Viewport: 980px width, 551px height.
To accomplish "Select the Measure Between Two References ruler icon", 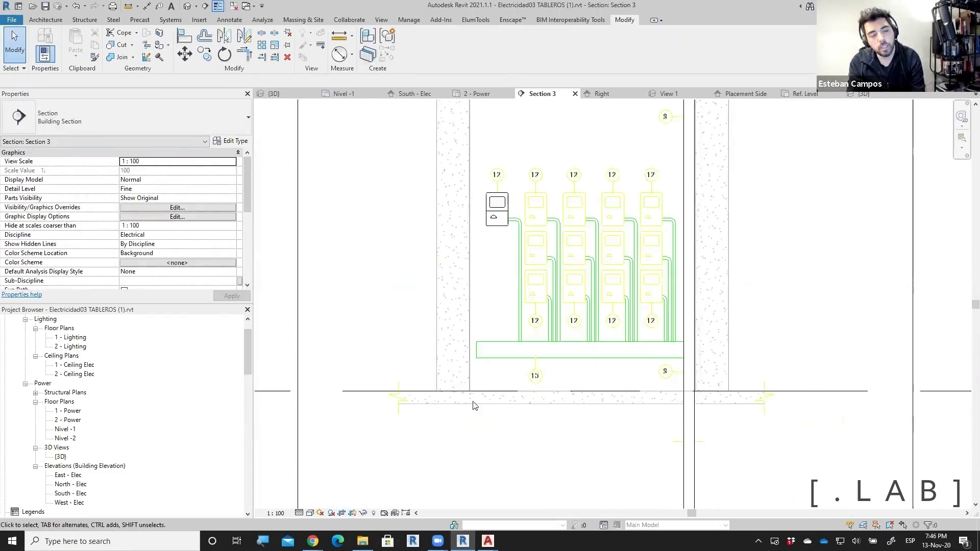I will [339, 36].
